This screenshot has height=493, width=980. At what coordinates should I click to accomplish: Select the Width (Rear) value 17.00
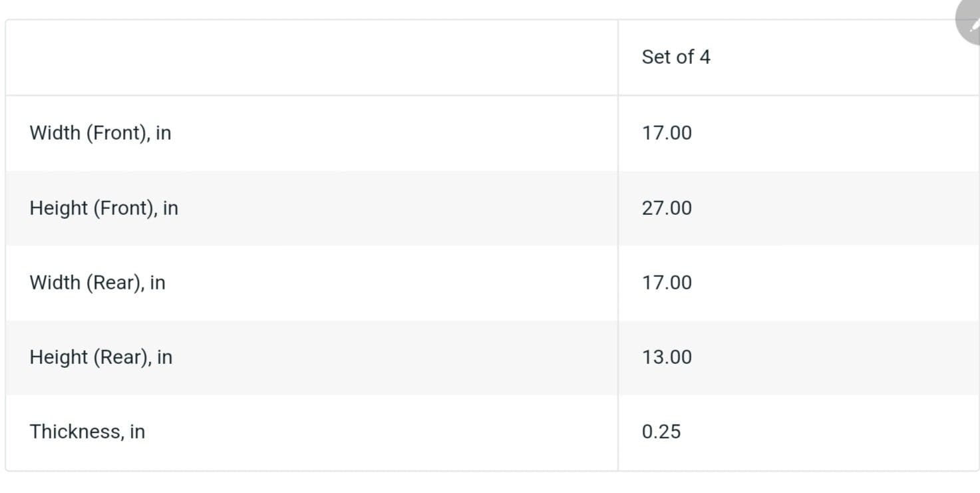click(x=667, y=283)
